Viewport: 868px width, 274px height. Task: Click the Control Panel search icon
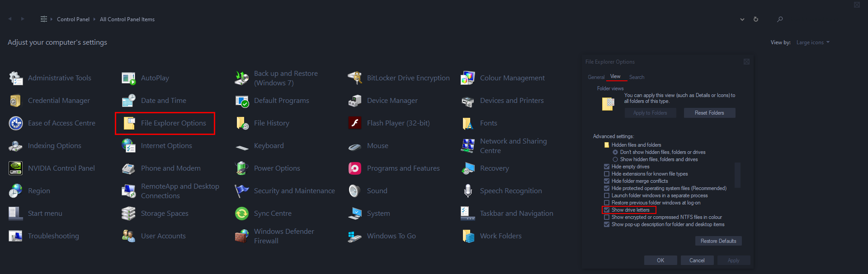780,19
